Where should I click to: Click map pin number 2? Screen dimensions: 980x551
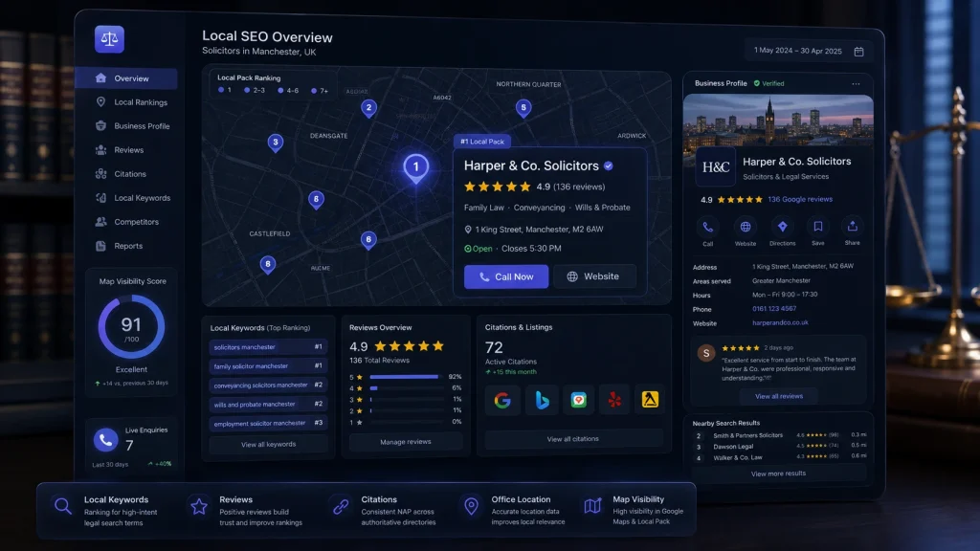pyautogui.click(x=368, y=109)
